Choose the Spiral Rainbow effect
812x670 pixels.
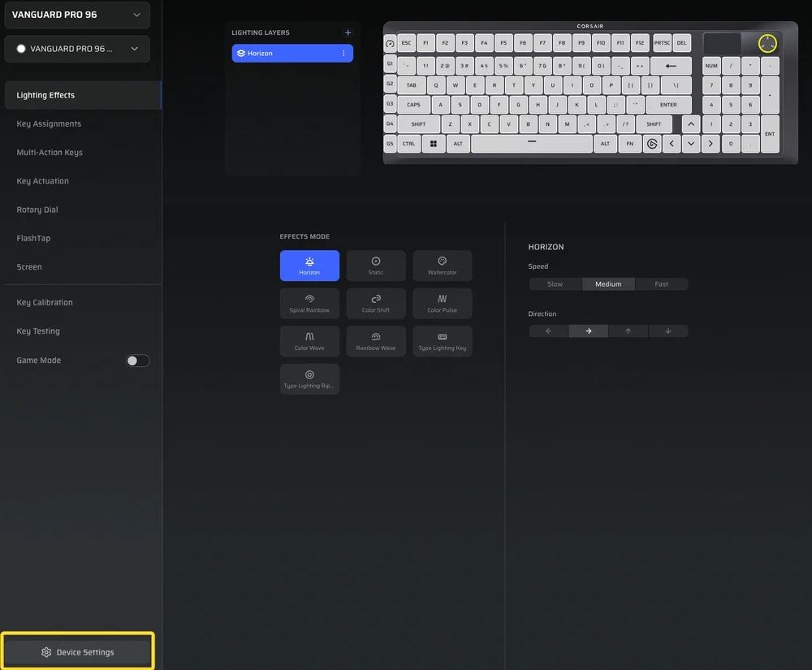pos(309,303)
